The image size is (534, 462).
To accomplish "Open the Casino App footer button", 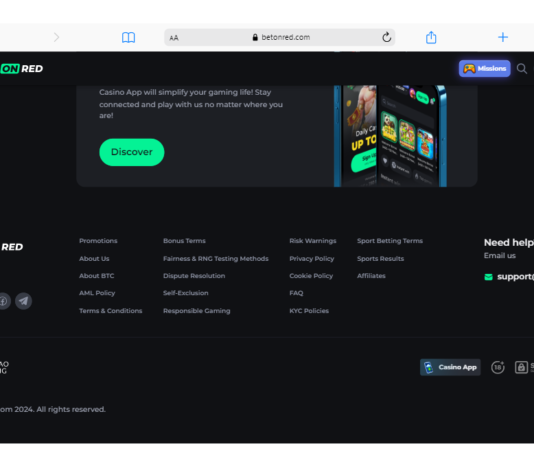I will coord(450,367).
